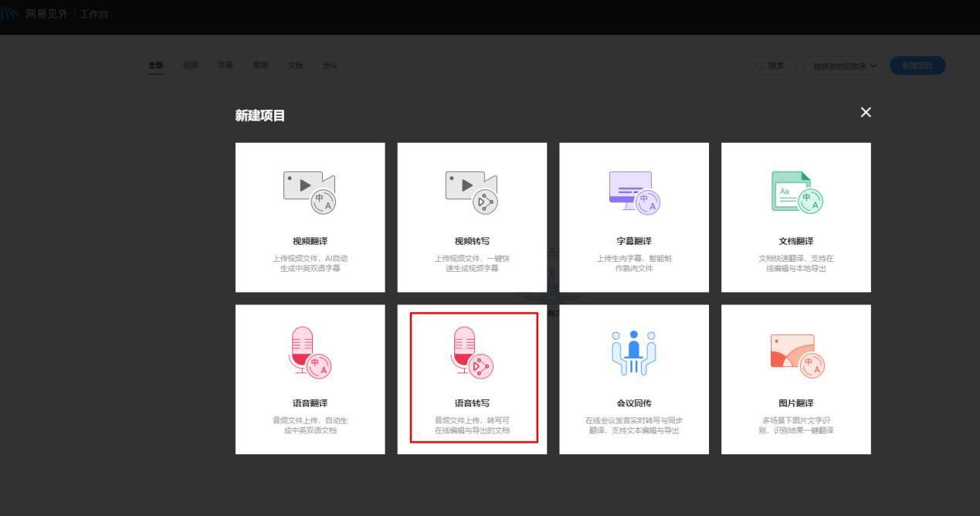Click the 语音翻译 description text
Screen dimensions: 980x516
pos(310,425)
